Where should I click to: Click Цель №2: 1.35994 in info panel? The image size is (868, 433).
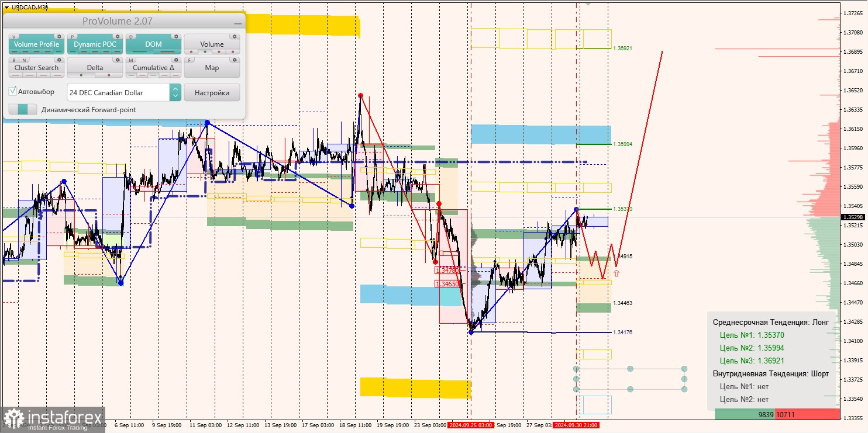coord(752,348)
